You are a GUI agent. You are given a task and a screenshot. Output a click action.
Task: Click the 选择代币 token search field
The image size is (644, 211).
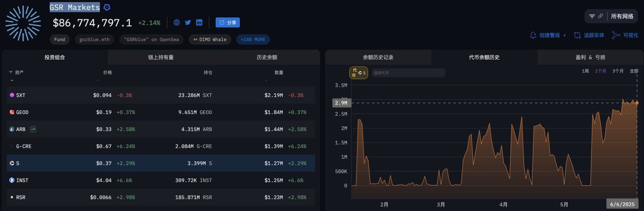408,73
